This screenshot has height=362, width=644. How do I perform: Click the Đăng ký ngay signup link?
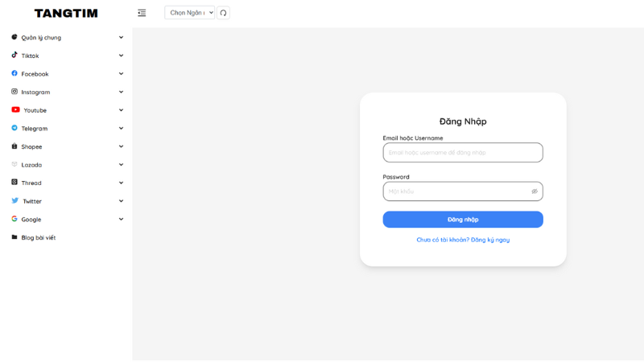(x=489, y=240)
